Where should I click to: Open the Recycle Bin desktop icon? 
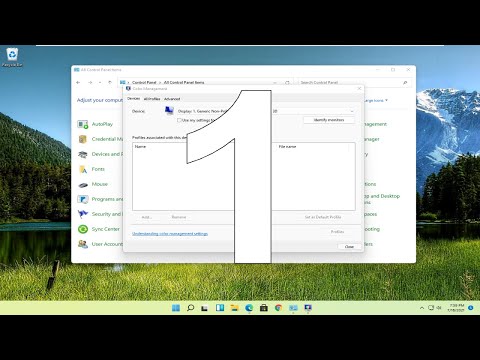pos(12,57)
